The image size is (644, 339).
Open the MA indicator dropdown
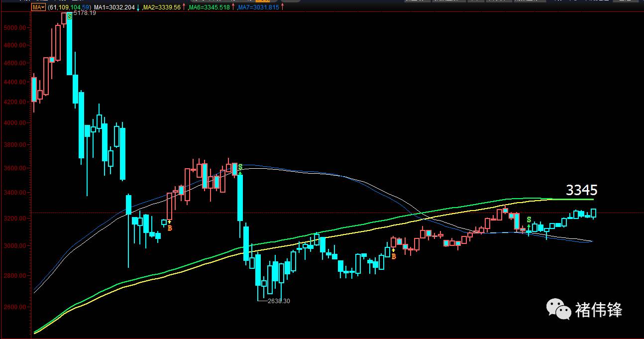(x=38, y=7)
